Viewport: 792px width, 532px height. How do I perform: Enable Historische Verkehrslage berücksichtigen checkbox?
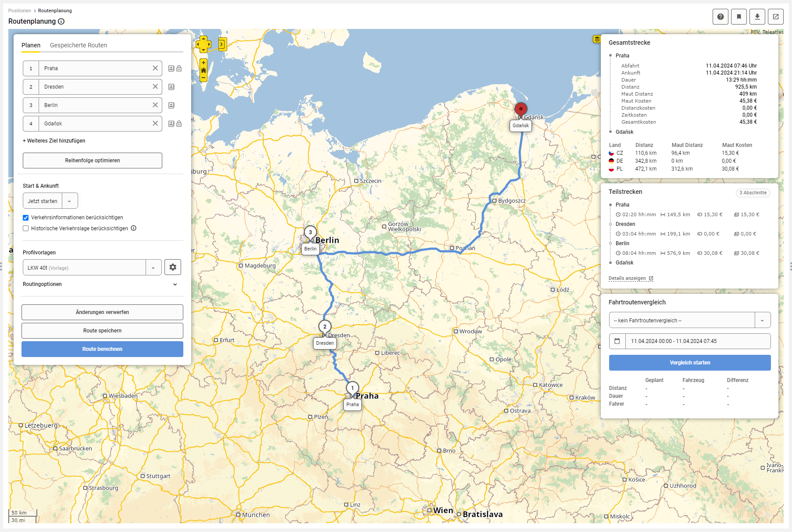[25, 229]
